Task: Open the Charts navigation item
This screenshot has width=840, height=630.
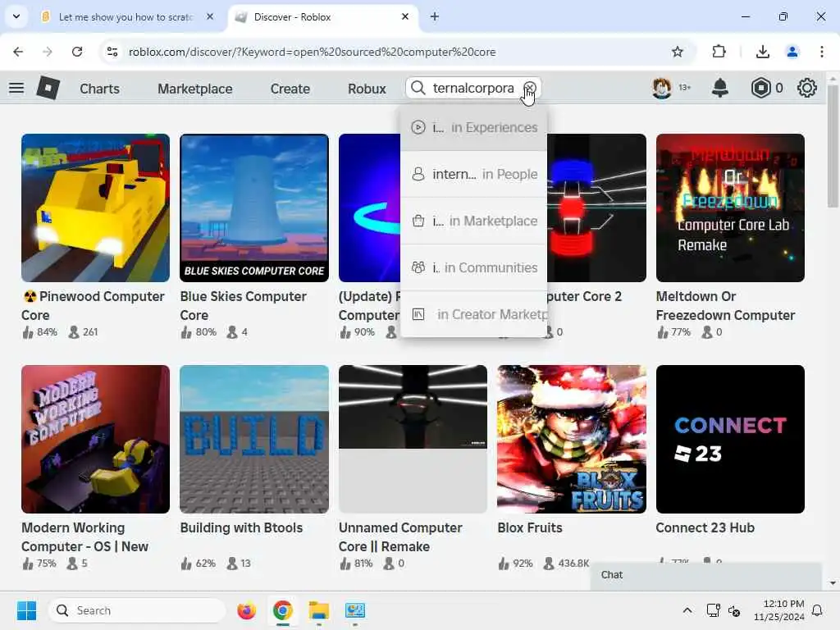Action: (99, 89)
